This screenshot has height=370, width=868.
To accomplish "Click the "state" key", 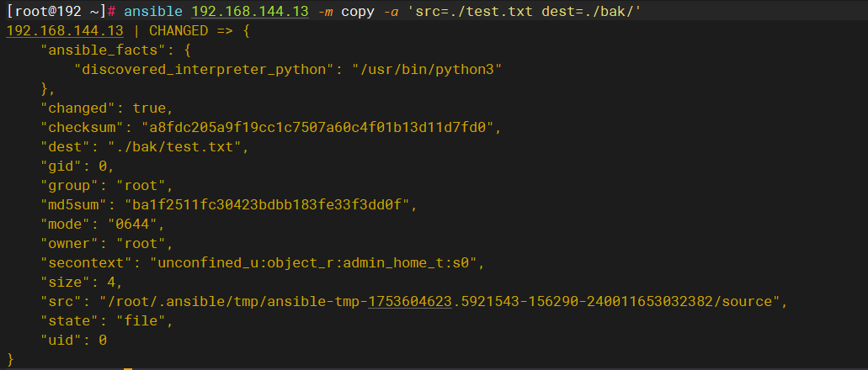I will click(71, 320).
